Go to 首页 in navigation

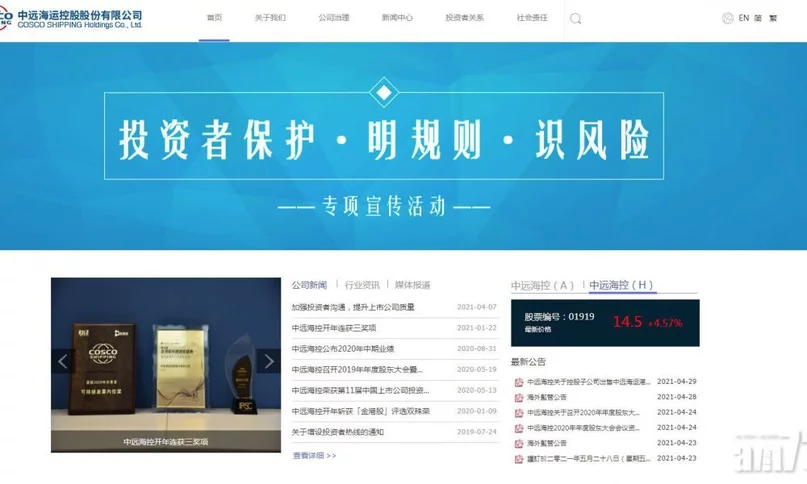pos(214,18)
